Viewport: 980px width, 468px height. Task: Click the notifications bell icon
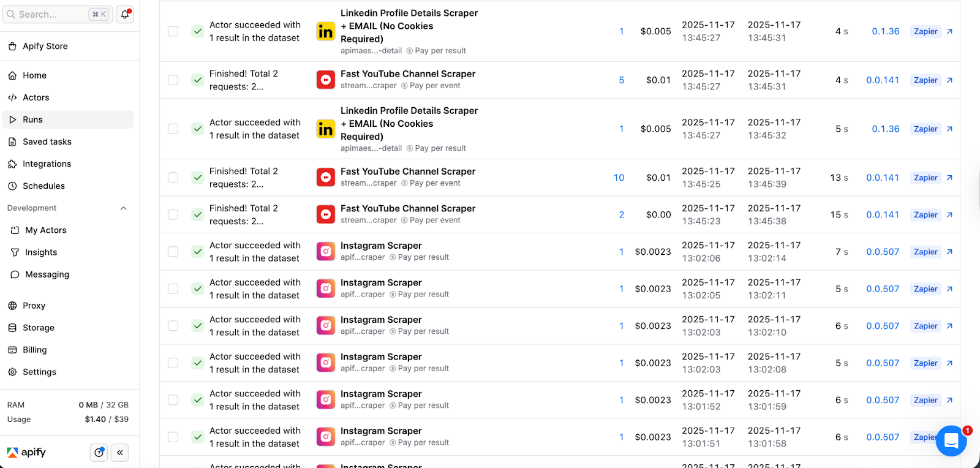[125, 14]
